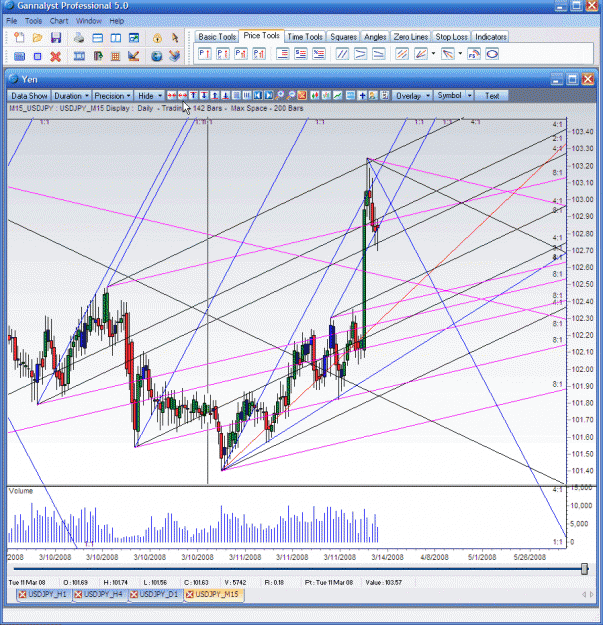Click the Print icon in main toolbar
Viewport: 603px width, 625px height.
pyautogui.click(x=79, y=38)
